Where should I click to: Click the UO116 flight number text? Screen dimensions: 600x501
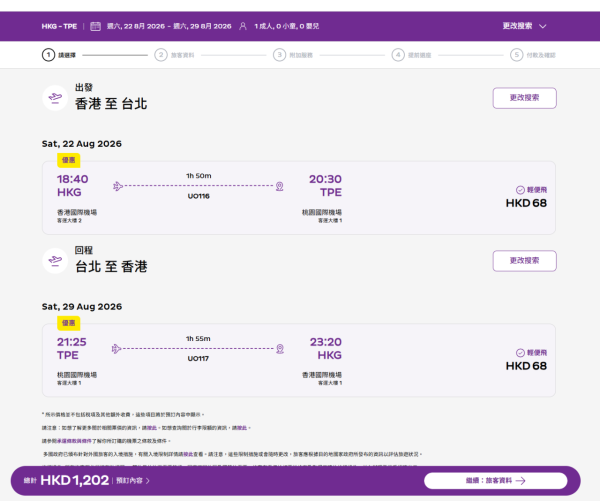pyautogui.click(x=198, y=196)
